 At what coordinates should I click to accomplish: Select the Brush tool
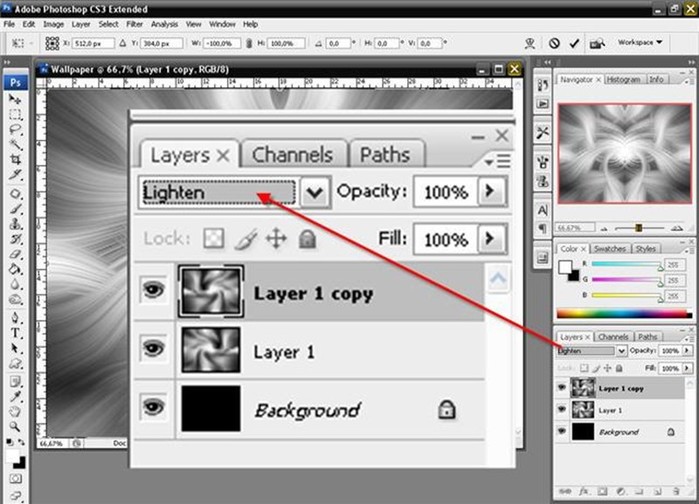[15, 209]
